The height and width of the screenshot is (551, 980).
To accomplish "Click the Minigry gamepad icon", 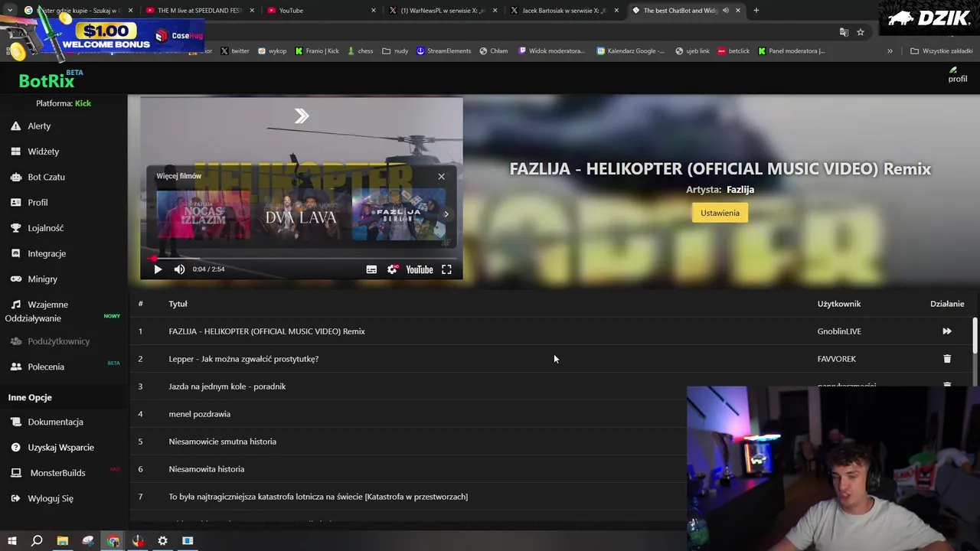I will pos(15,279).
